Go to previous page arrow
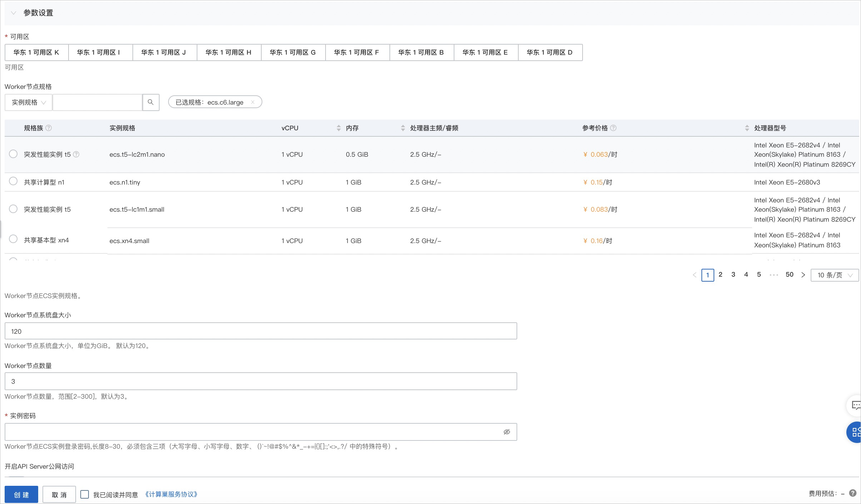 click(695, 275)
